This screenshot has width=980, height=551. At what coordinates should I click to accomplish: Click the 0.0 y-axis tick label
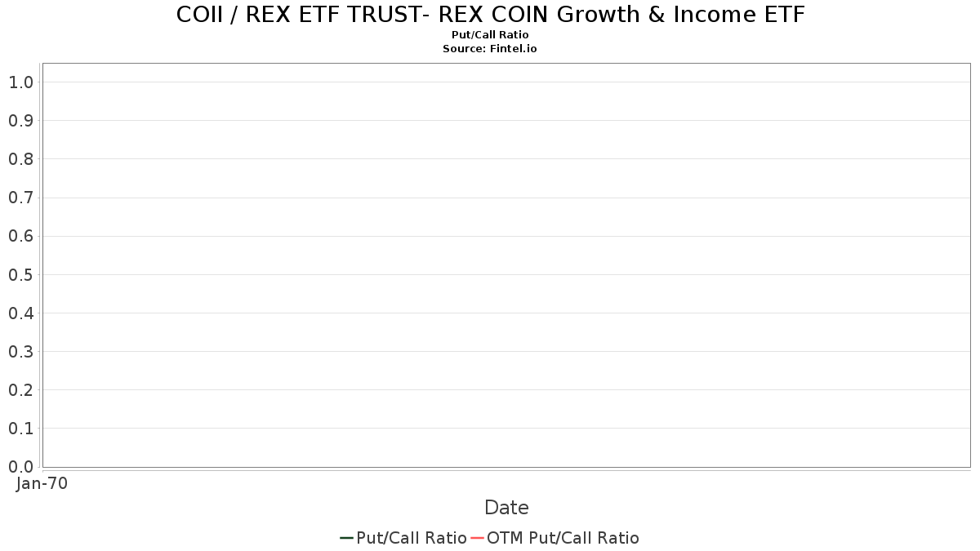pyautogui.click(x=20, y=466)
